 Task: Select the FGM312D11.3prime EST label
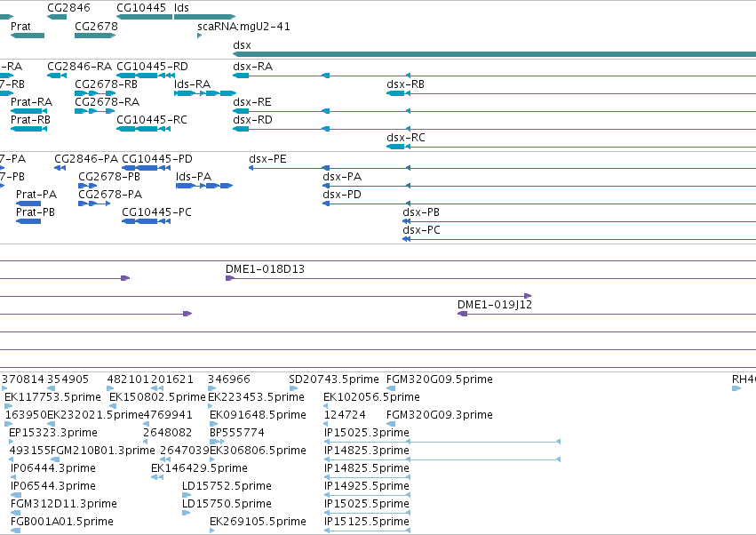(64, 505)
